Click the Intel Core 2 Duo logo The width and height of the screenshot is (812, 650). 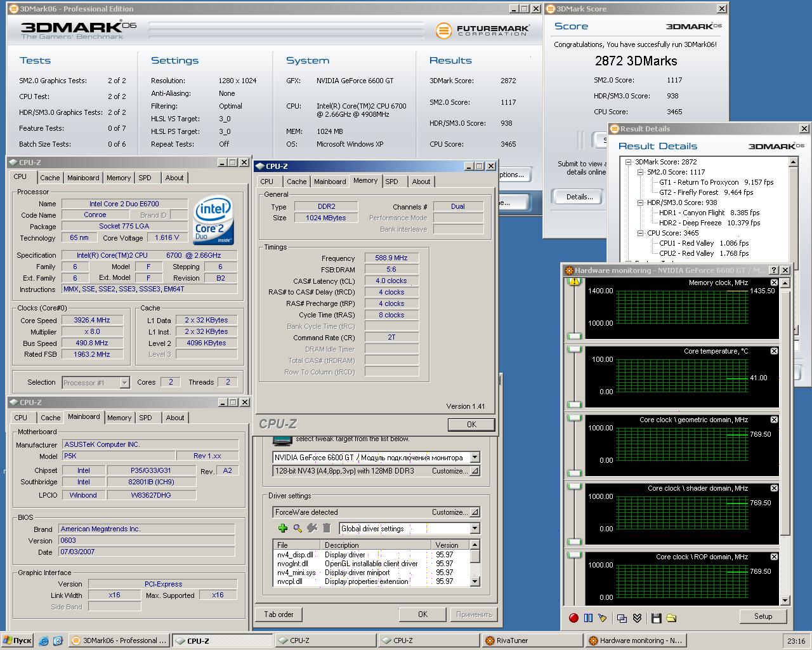[x=214, y=220]
